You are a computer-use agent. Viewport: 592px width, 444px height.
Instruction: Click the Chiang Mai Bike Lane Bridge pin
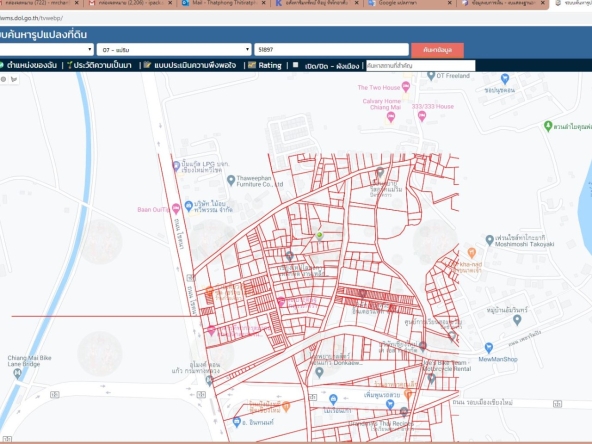17,374
